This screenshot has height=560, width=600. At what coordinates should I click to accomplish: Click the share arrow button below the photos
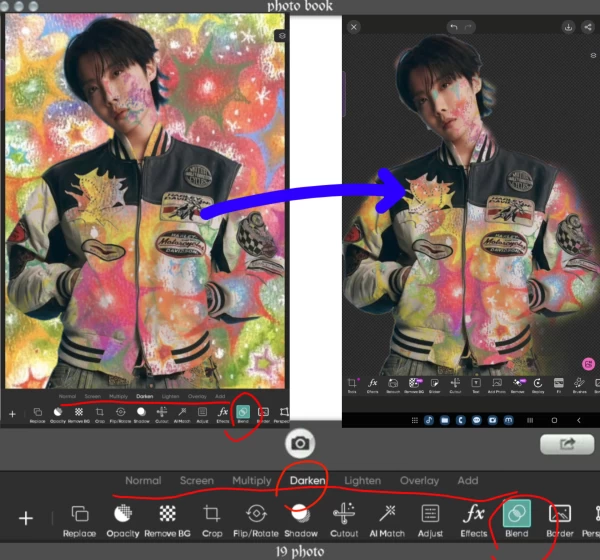click(567, 444)
